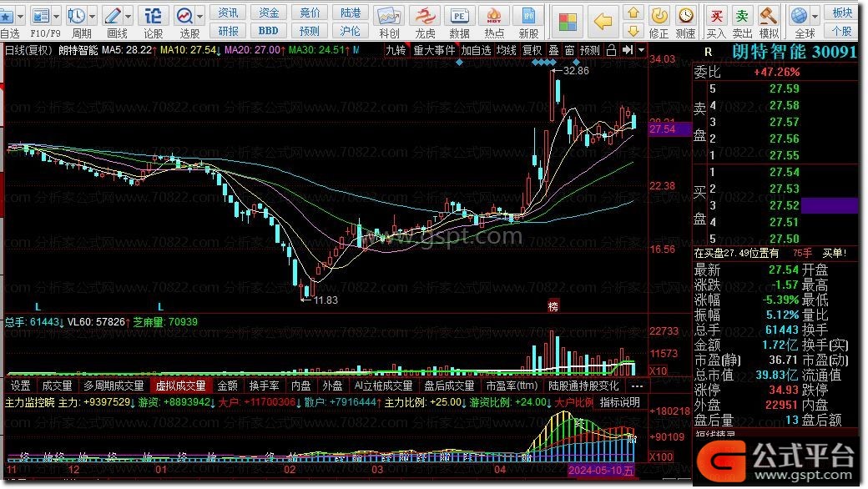This screenshot has width=868, height=489.
Task: Click the 榜 marker on the chart
Action: (553, 306)
